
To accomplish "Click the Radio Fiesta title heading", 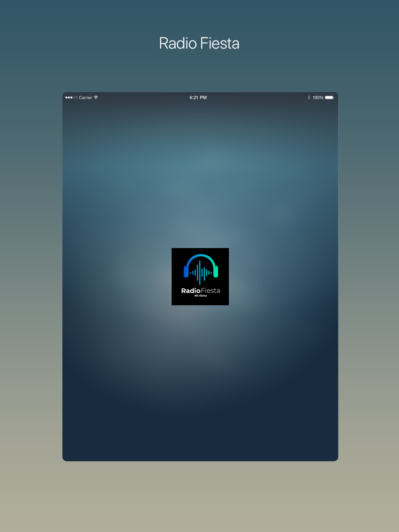I will (x=199, y=43).
